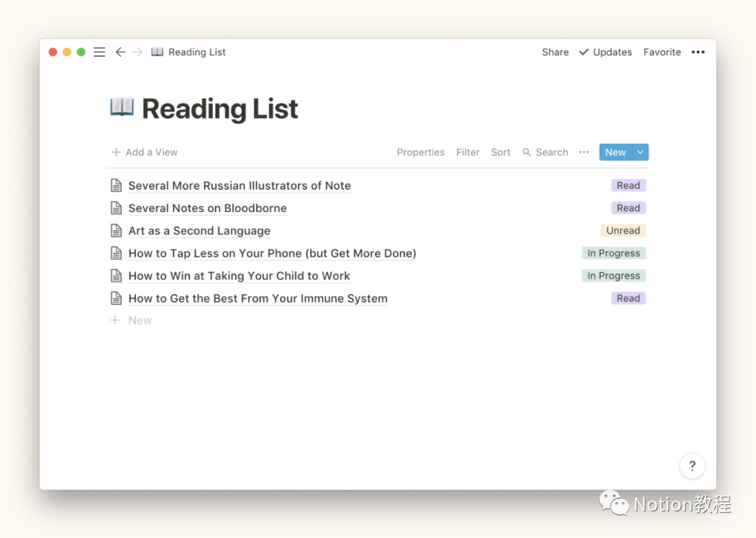The image size is (756, 538).
Task: Open the Filter options
Action: [x=468, y=153]
